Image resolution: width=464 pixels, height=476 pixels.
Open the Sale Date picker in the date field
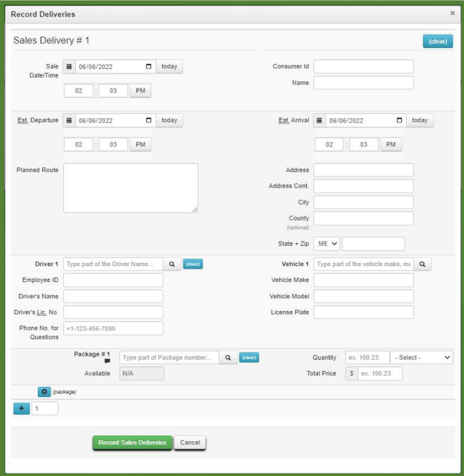149,66
